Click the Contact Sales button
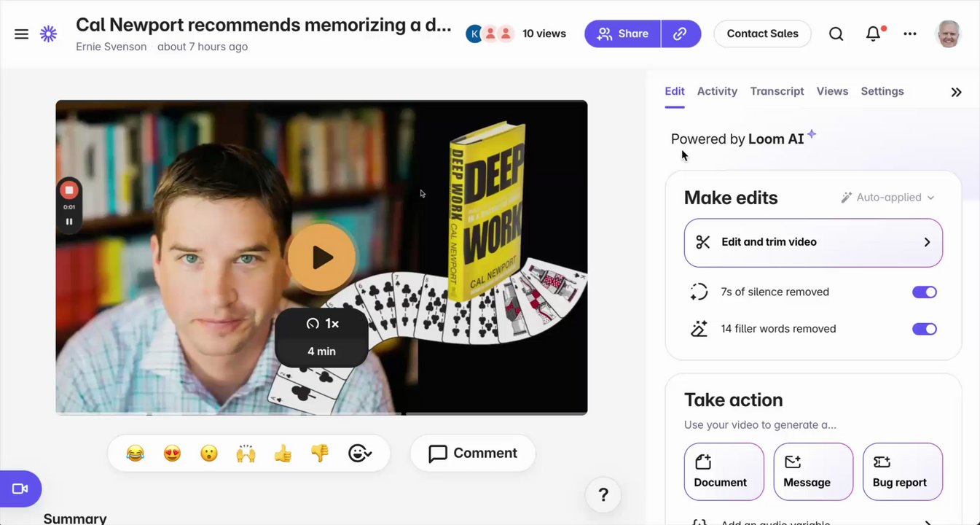 pos(762,34)
